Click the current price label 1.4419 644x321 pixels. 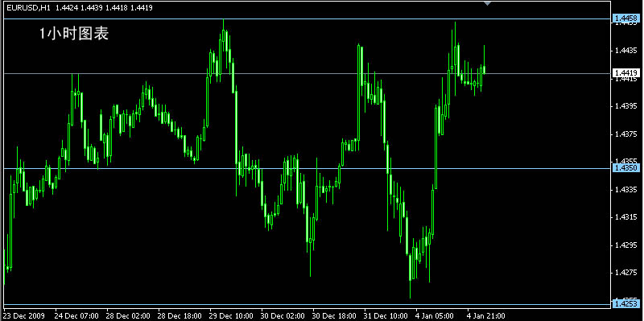click(x=626, y=73)
